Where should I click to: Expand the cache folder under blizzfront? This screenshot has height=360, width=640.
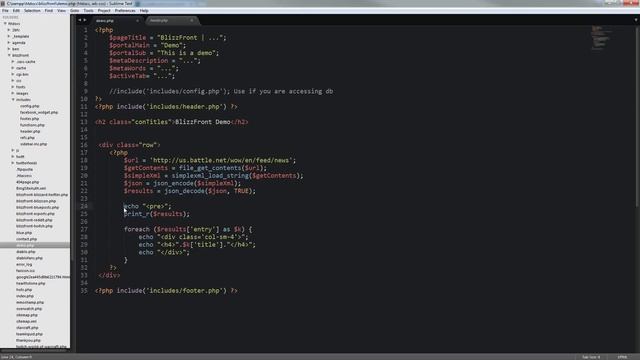point(13,68)
